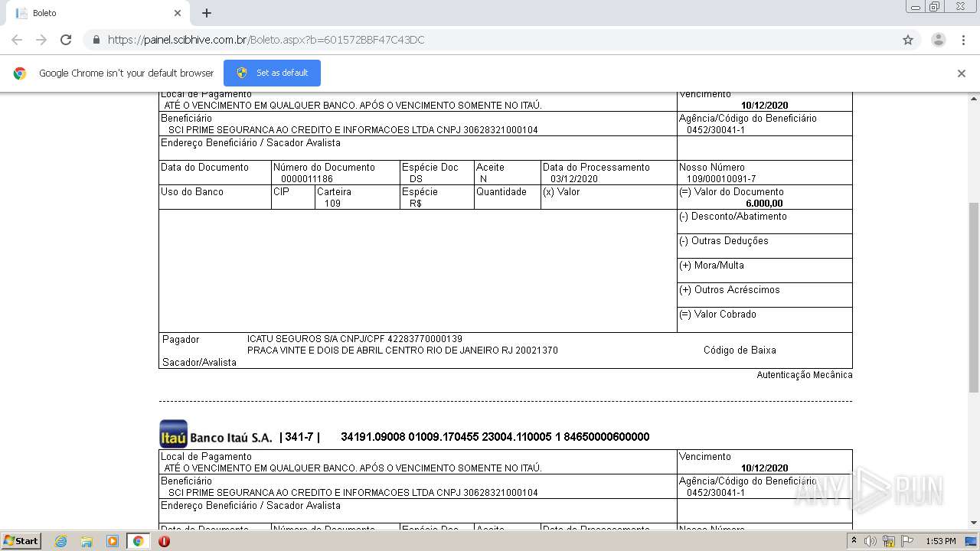Click the (+) Mora/Multa field

pyautogui.click(x=764, y=271)
